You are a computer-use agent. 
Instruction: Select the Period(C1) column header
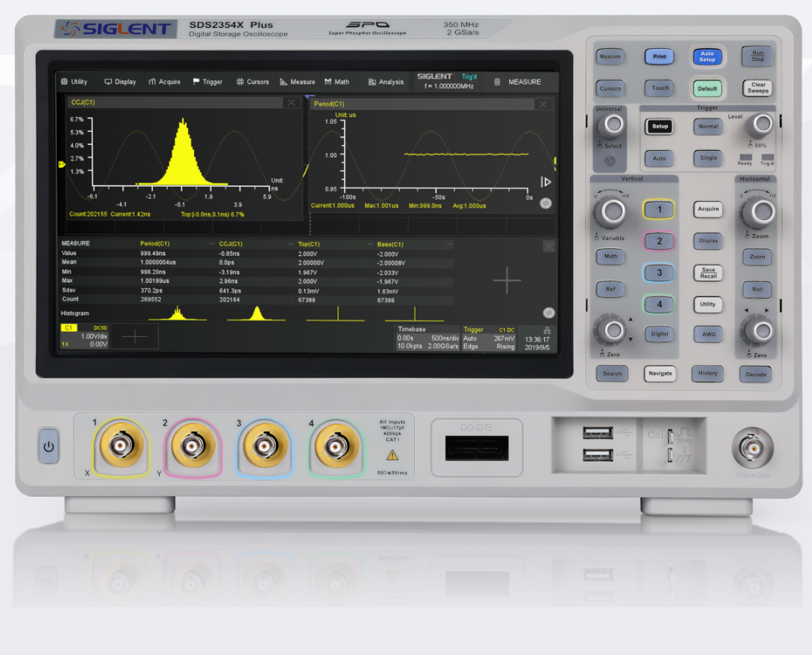pyautogui.click(x=155, y=244)
